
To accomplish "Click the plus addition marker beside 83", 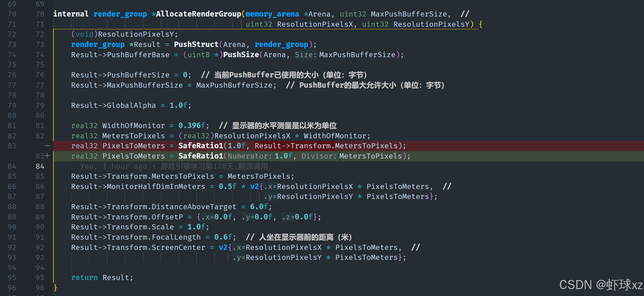I will pyautogui.click(x=47, y=156).
